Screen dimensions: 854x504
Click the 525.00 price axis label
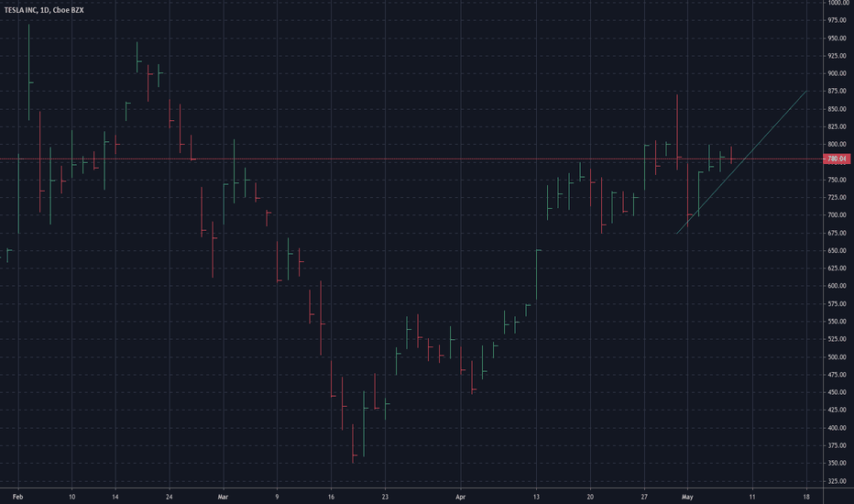(837, 339)
